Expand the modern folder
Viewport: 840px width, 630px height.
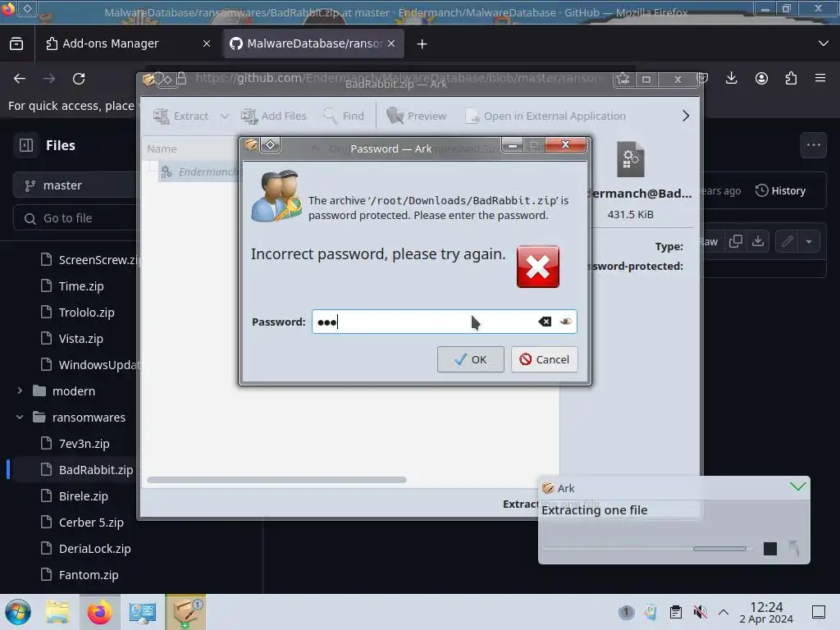coord(20,391)
